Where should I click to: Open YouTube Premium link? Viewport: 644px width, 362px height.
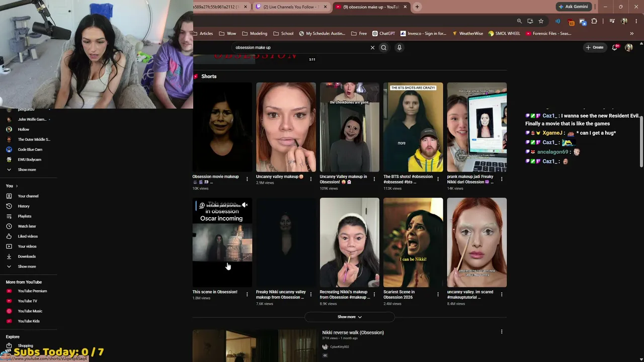tap(32, 291)
